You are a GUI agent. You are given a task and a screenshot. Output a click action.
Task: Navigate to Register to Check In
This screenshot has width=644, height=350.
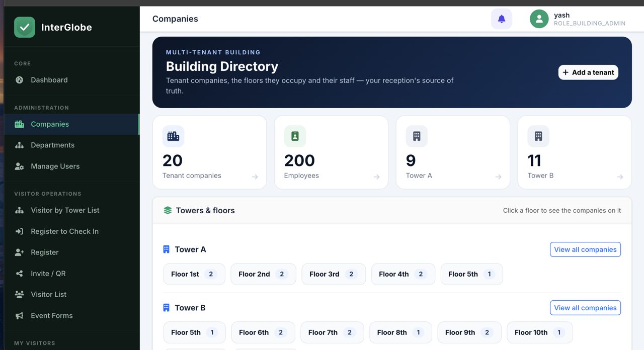(x=71, y=231)
